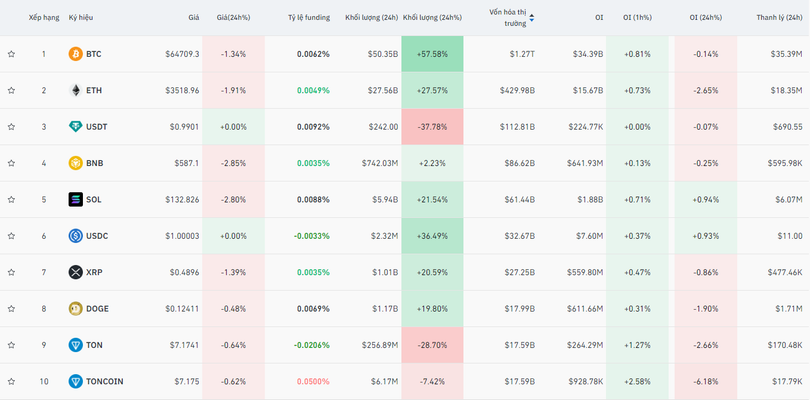Sort by Khối lượng (24h%) column header

coord(432,17)
